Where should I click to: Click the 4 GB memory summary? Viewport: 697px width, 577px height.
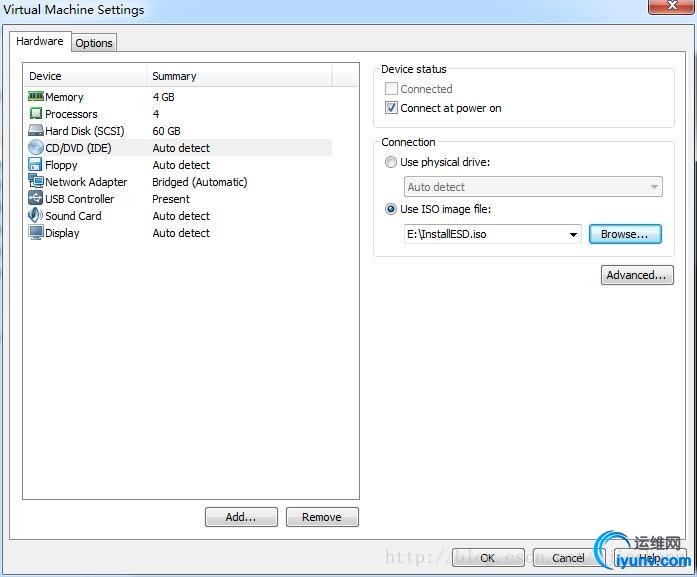[164, 97]
